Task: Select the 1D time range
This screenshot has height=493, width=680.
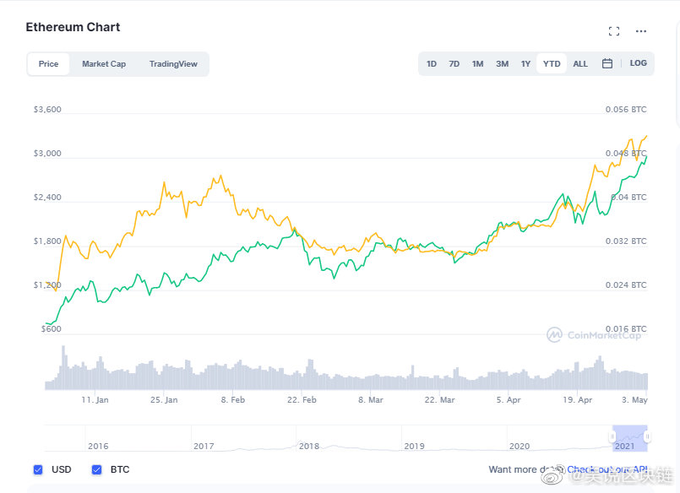Action: click(431, 64)
